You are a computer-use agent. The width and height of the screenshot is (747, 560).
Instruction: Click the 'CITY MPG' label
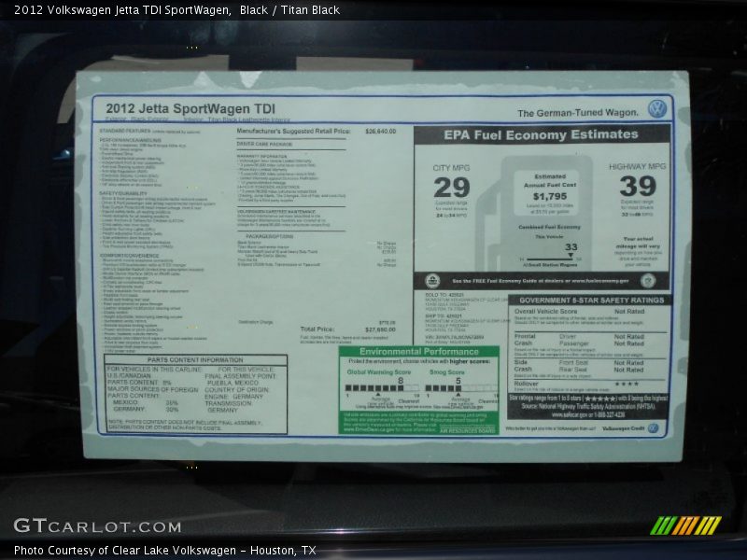point(451,168)
